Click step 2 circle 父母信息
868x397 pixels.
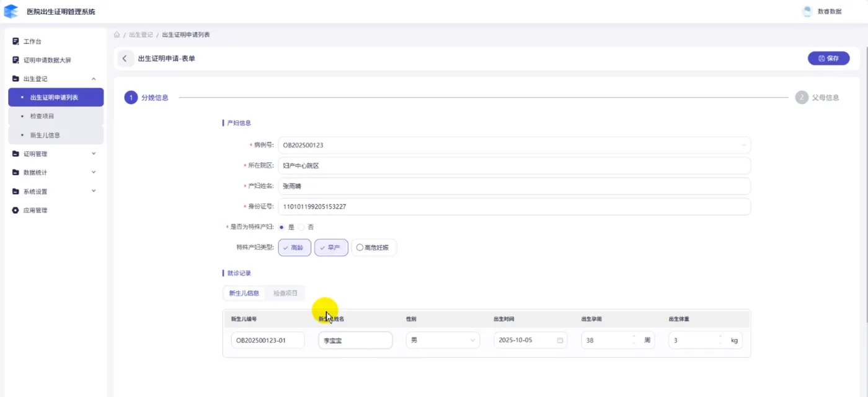[x=802, y=97]
